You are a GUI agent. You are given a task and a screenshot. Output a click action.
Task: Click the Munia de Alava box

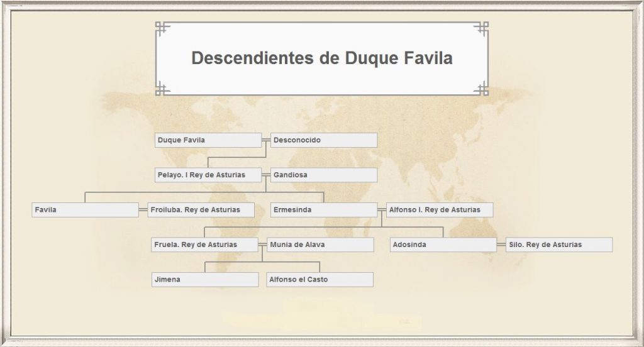320,245
